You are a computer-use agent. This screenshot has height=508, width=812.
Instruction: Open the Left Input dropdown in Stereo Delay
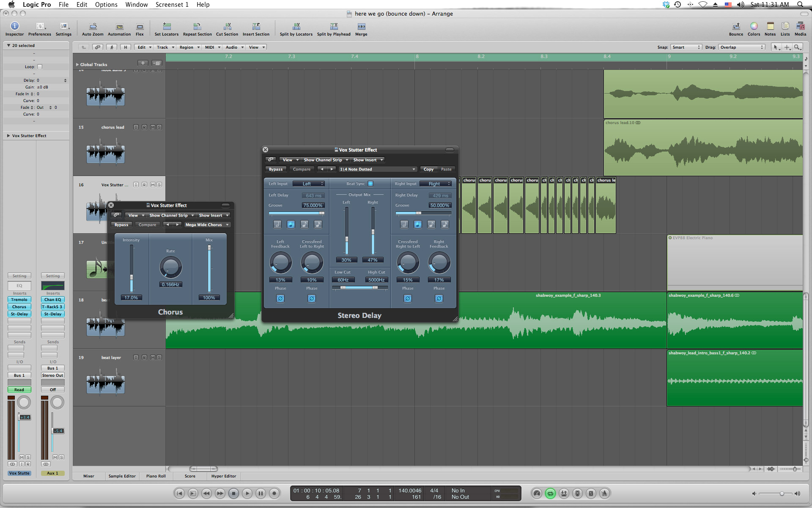click(x=308, y=184)
